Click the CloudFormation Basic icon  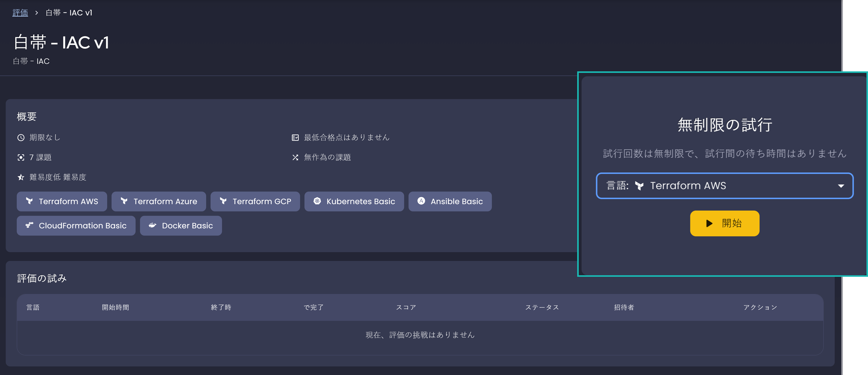[x=30, y=225]
